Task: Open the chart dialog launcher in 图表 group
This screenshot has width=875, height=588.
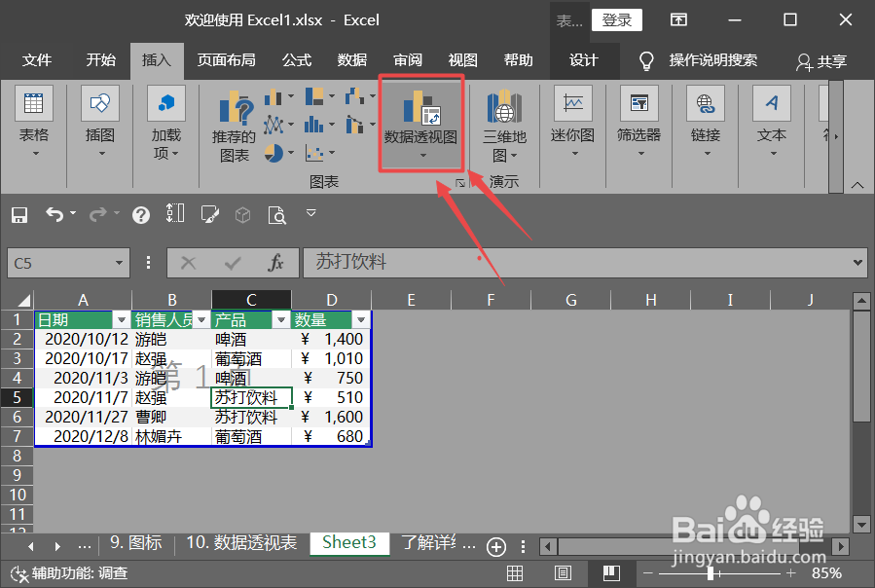Action: pyautogui.click(x=460, y=183)
